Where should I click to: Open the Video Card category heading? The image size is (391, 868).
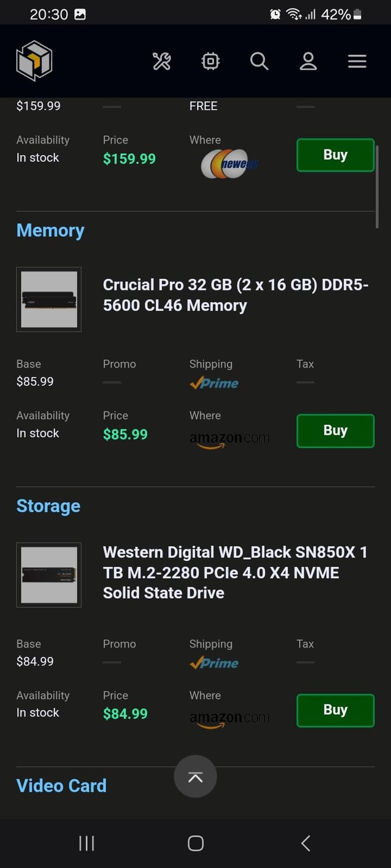point(61,786)
